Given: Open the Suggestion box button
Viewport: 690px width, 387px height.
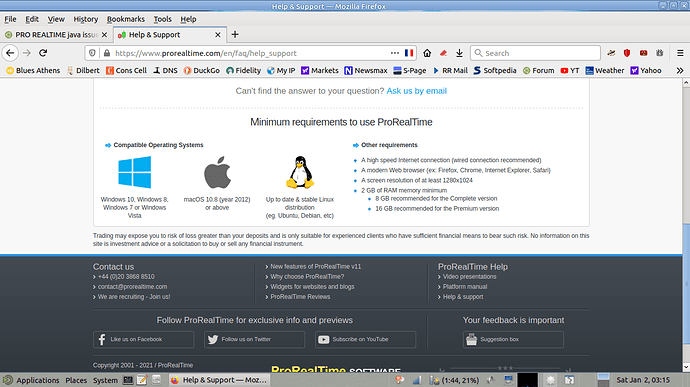Looking at the screenshot, I should point(513,339).
